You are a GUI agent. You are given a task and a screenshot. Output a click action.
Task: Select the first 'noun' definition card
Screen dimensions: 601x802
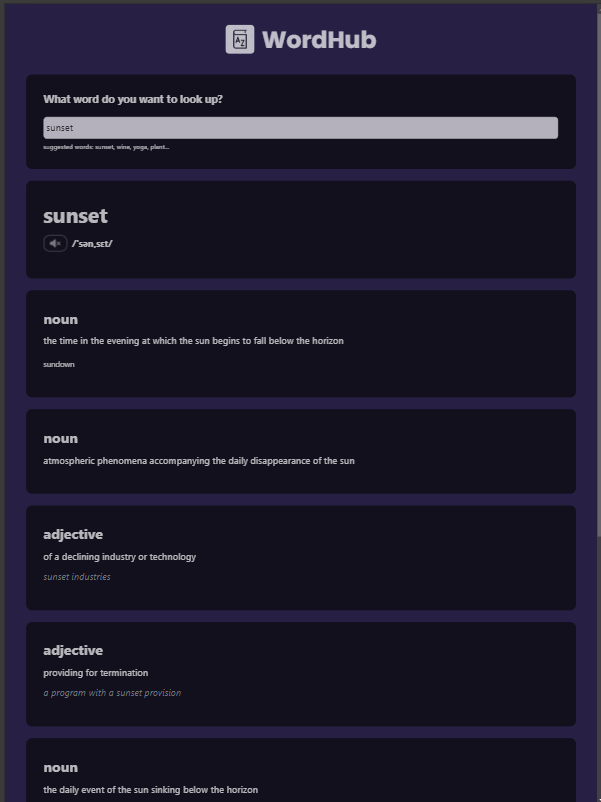[x=299, y=343]
